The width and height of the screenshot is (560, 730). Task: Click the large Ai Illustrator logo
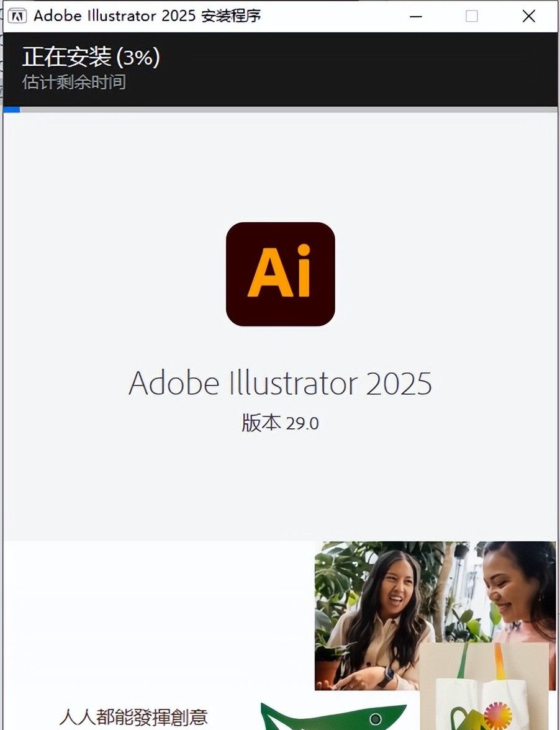280,274
